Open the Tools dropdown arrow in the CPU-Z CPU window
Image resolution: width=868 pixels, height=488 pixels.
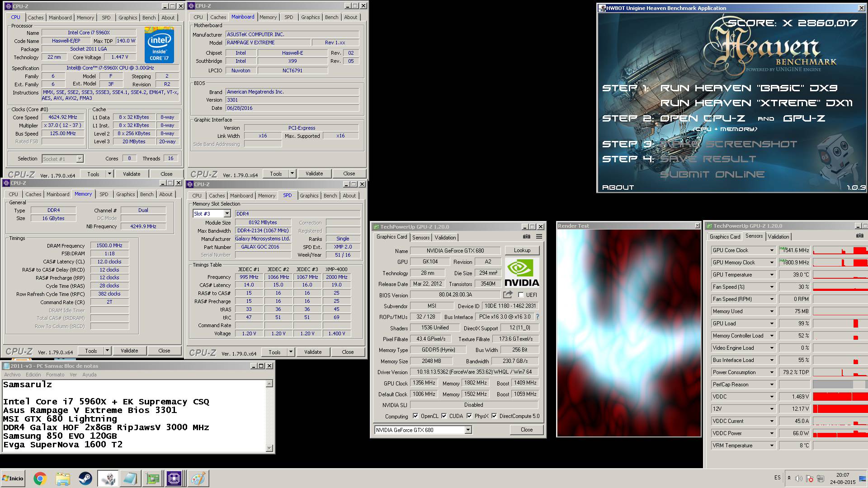109,174
